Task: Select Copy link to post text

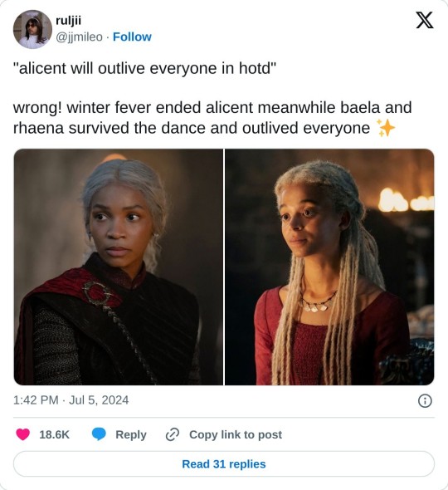Action: click(x=236, y=434)
